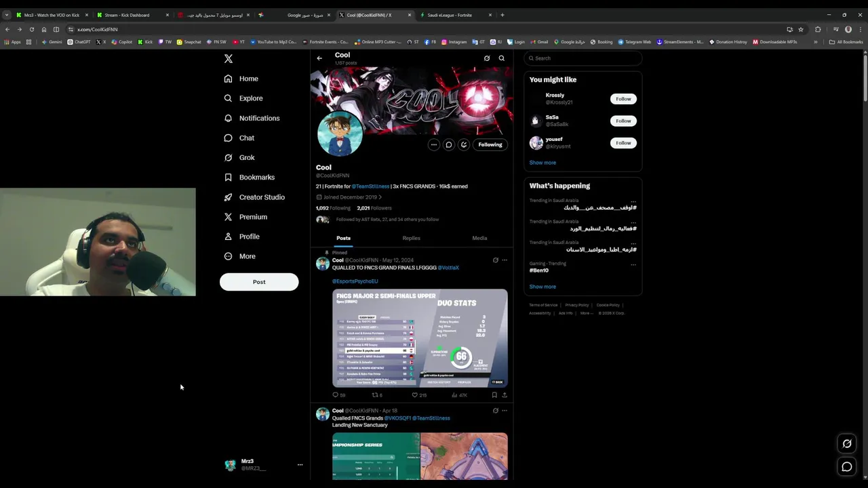The height and width of the screenshot is (488, 868).
Task: Open Grok in the sidebar
Action: tap(239, 157)
